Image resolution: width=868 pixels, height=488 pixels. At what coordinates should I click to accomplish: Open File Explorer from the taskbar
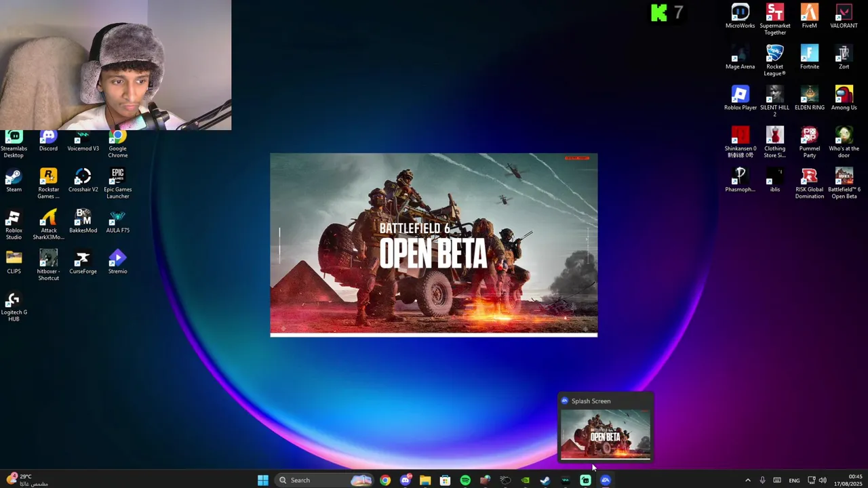pos(425,480)
